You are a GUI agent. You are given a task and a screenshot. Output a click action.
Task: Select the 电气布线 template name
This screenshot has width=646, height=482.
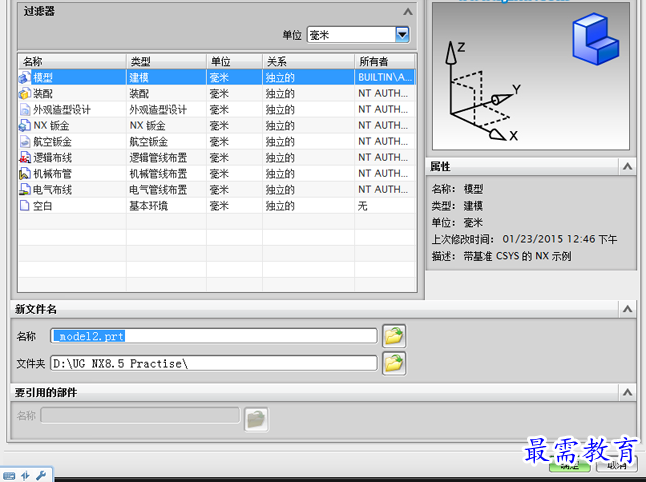[x=52, y=190]
